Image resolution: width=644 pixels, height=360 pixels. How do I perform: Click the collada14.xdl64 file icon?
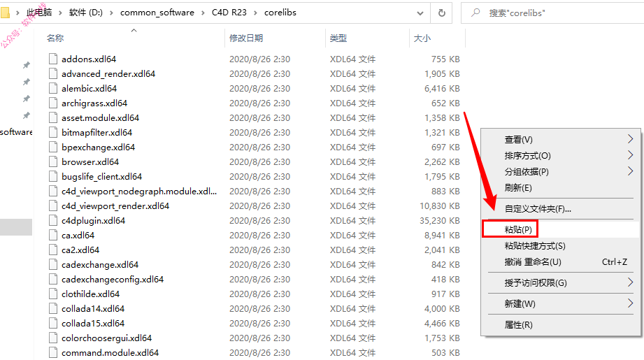tap(53, 309)
